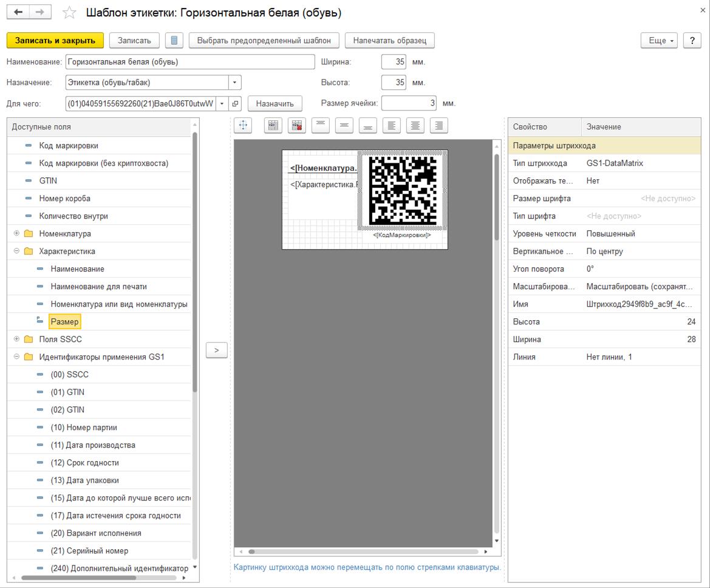Open the Еще menu

(659, 41)
